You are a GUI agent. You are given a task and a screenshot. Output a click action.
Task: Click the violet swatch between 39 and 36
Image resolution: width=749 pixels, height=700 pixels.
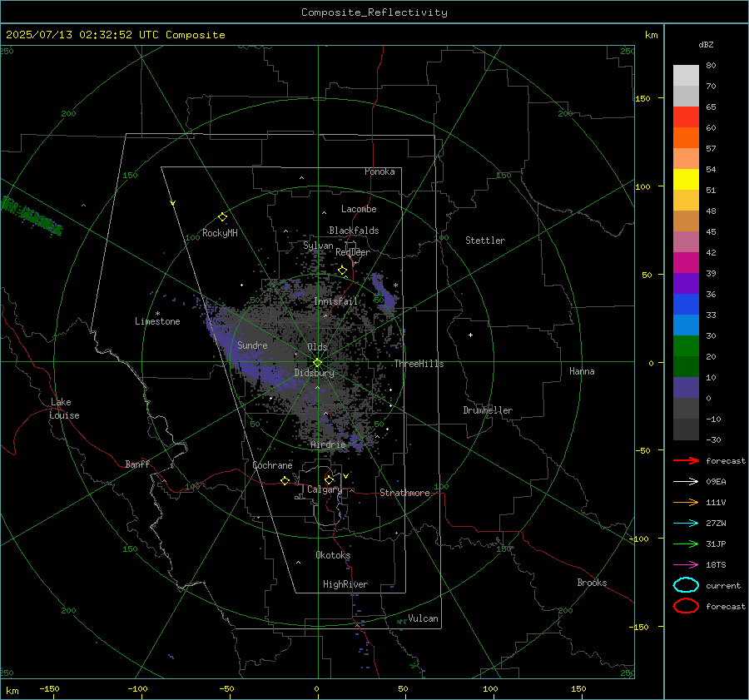point(686,283)
